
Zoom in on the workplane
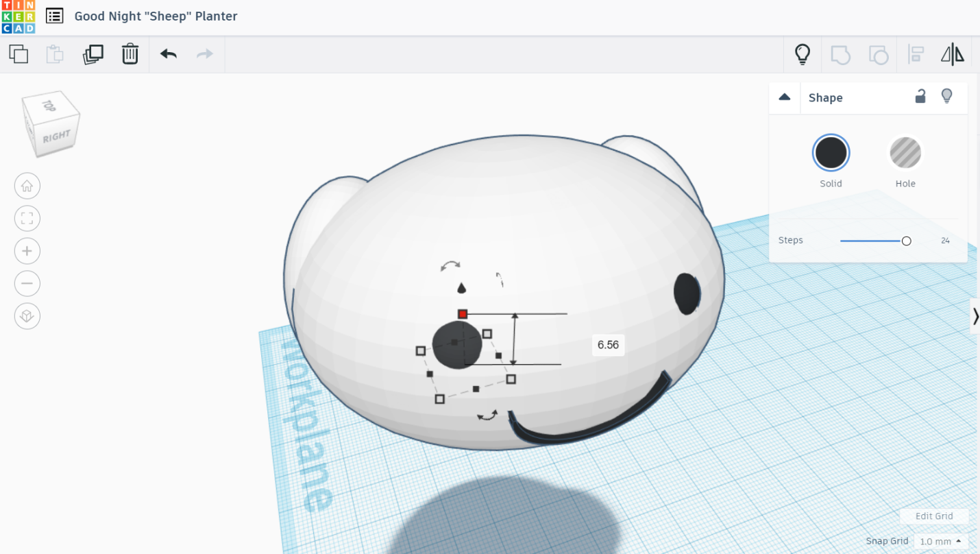coord(27,251)
